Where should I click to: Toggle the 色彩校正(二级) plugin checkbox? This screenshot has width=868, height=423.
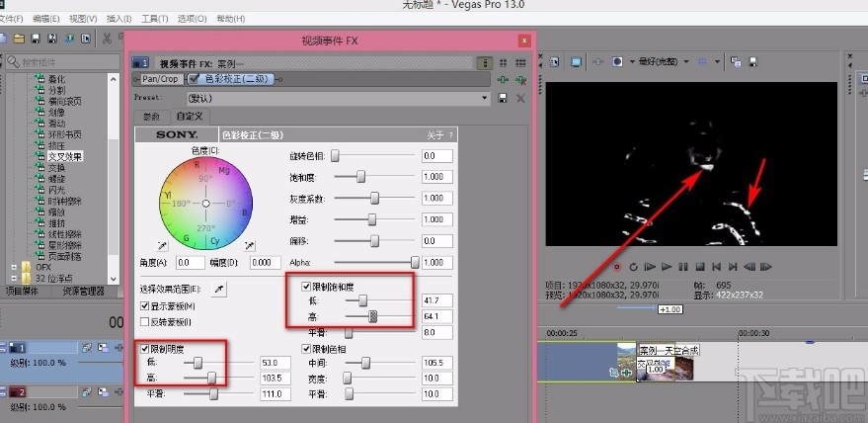tap(194, 79)
